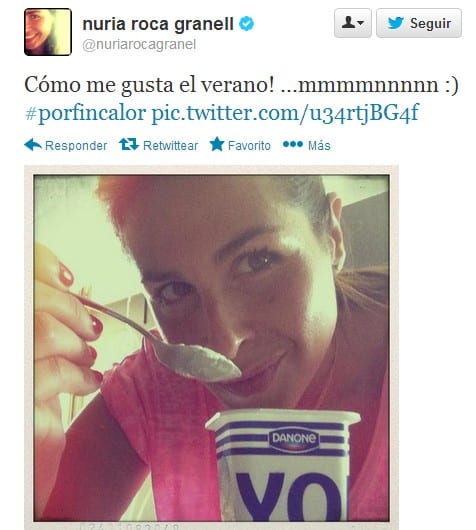
Task: Expand the user actions dropdown arrow
Action: (x=360, y=23)
